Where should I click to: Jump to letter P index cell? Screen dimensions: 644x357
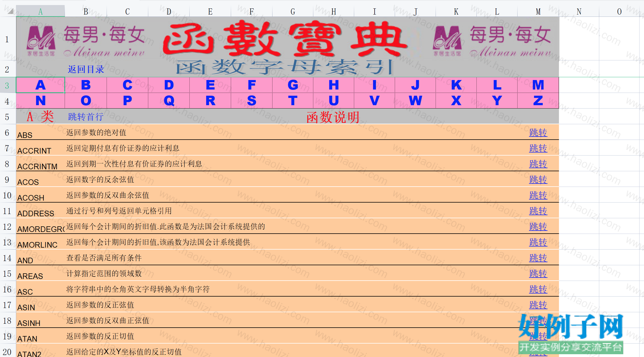[128, 101]
